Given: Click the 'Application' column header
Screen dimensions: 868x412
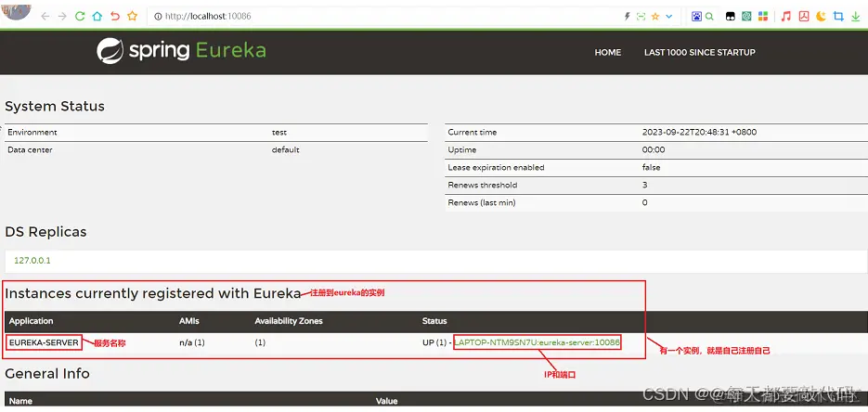Looking at the screenshot, I should coord(31,321).
